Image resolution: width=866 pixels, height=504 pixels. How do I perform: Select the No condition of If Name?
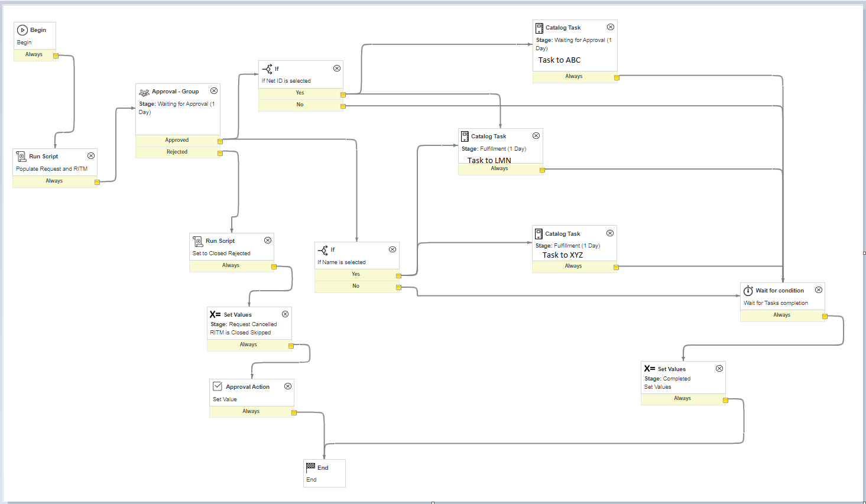coord(356,287)
